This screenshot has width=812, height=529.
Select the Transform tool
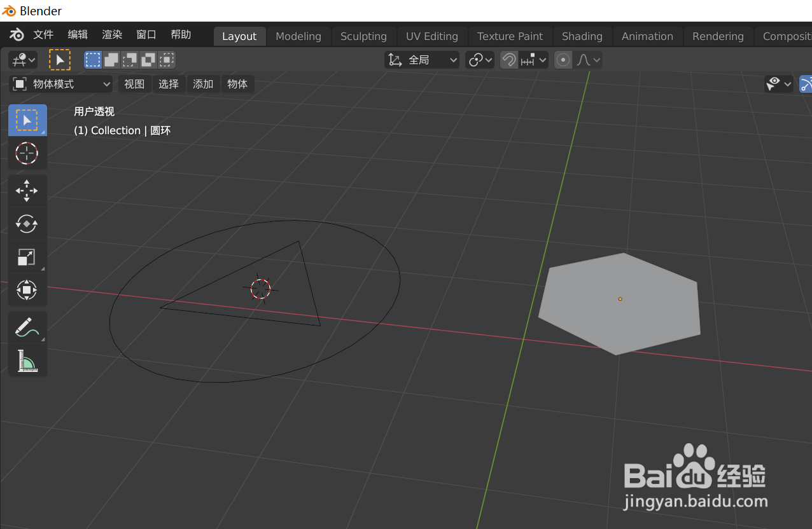click(x=27, y=291)
